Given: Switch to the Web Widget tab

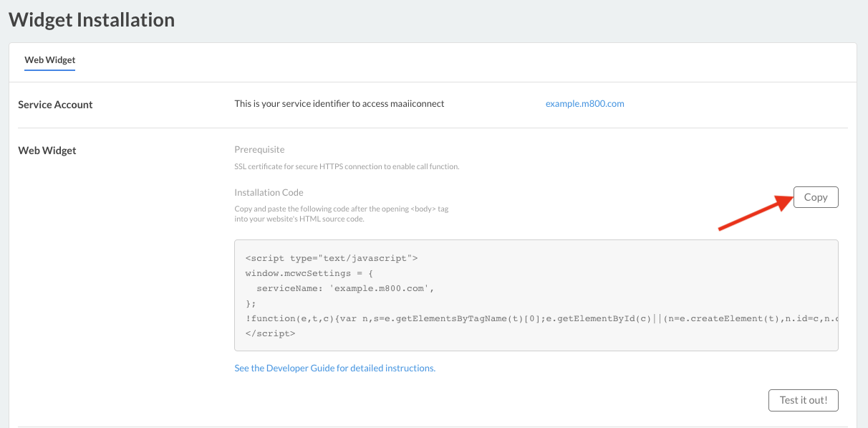Looking at the screenshot, I should pos(50,60).
